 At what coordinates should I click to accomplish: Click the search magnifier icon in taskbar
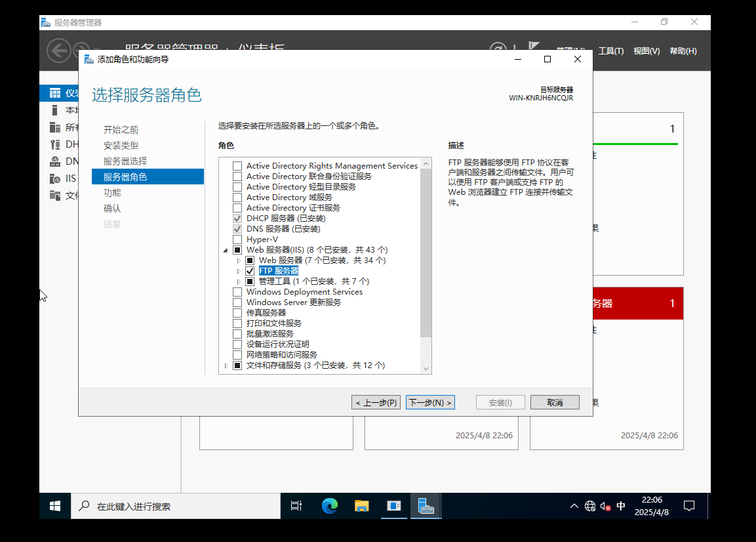pyautogui.click(x=85, y=506)
